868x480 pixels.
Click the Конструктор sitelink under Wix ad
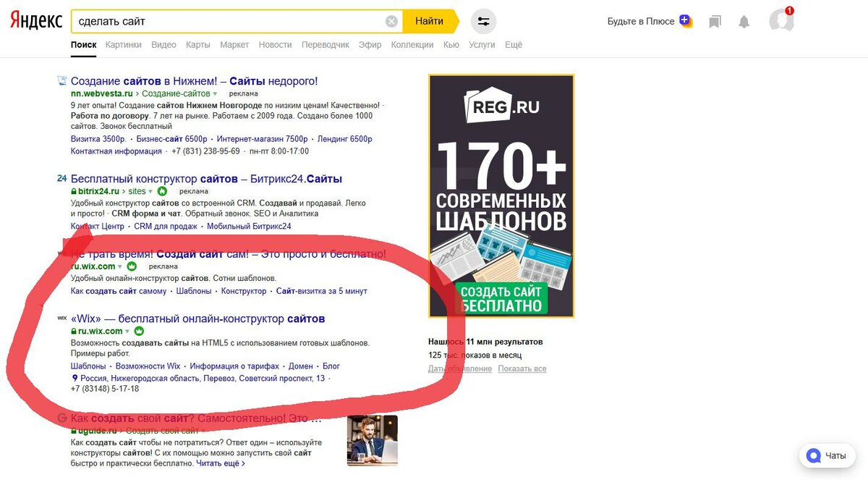(x=244, y=291)
